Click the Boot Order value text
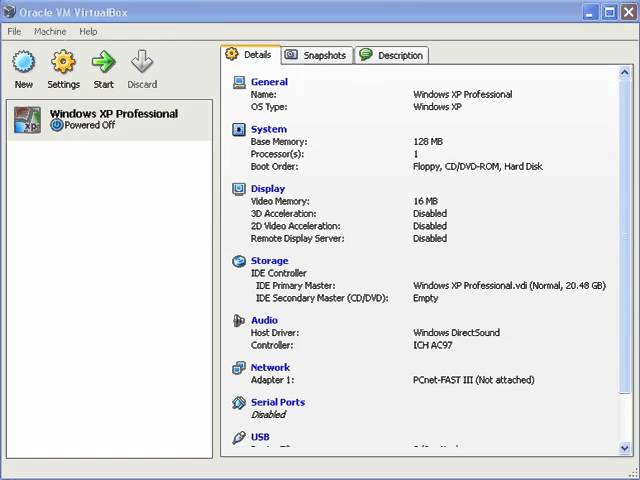 click(478, 167)
